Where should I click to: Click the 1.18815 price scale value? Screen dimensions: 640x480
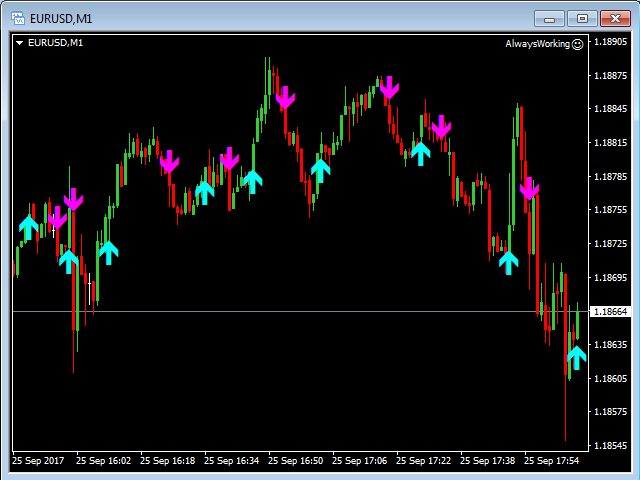pyautogui.click(x=610, y=142)
